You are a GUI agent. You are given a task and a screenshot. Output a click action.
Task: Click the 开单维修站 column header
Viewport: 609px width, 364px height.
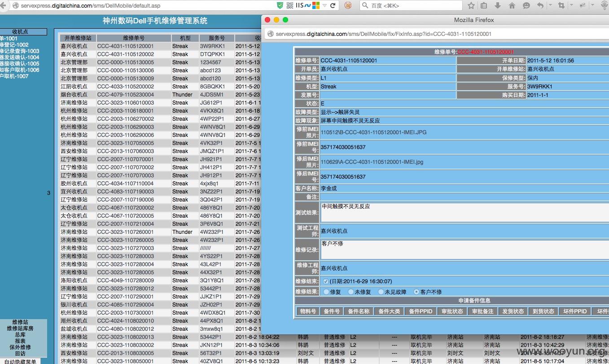click(x=78, y=38)
